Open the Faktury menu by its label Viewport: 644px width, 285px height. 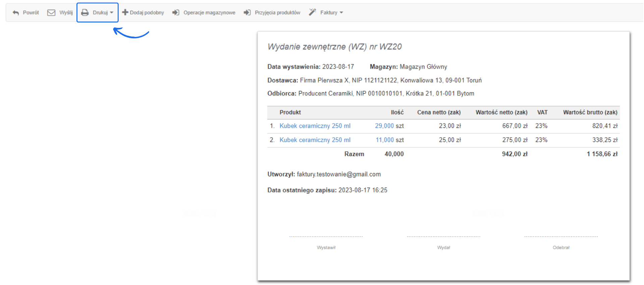pos(329,13)
